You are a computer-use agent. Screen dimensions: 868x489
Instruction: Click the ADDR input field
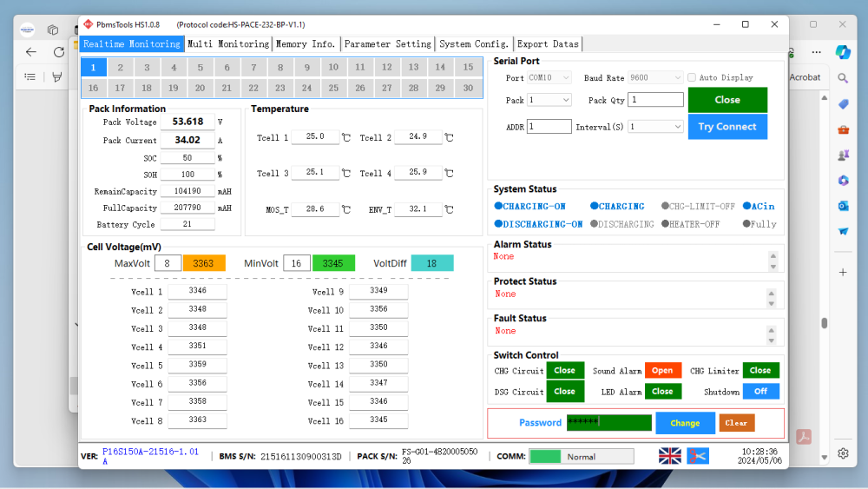(549, 127)
